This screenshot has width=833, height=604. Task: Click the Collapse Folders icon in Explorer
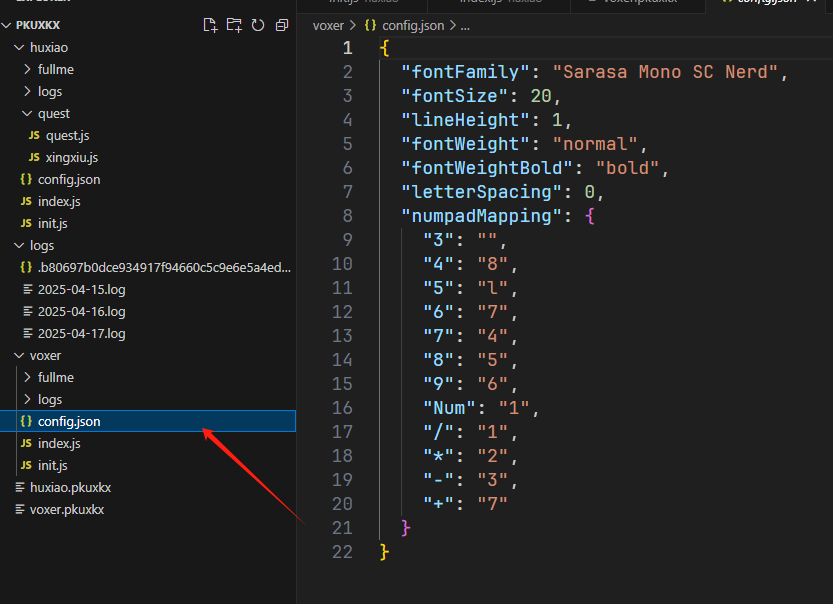click(x=281, y=25)
